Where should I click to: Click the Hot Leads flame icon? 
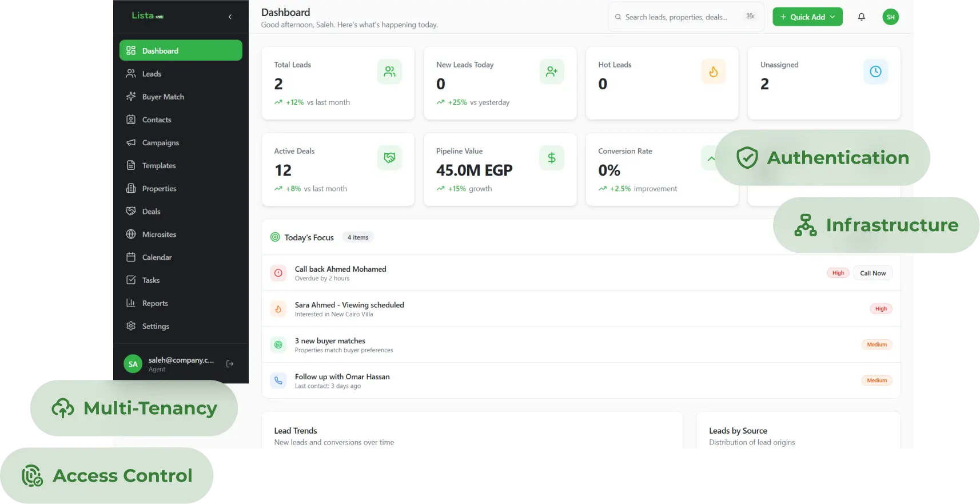(713, 72)
